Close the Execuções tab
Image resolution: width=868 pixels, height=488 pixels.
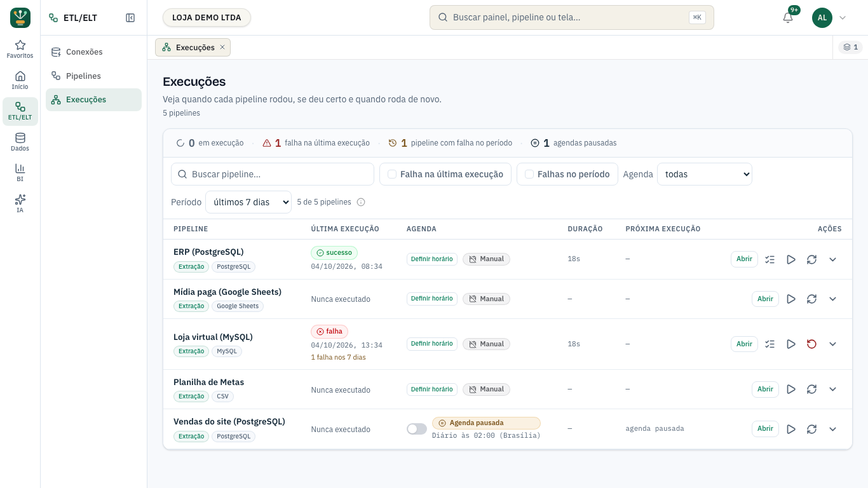click(222, 47)
